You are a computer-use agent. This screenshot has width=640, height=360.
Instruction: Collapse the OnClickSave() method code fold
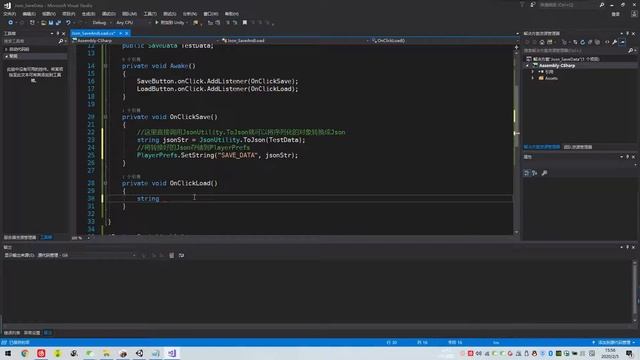click(x=105, y=117)
